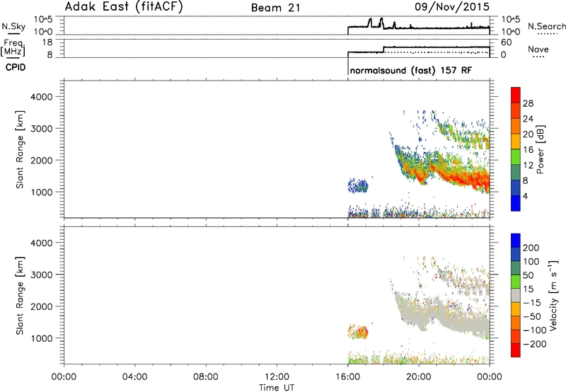This screenshot has width=566, height=392.
Task: Click the "Slant Range [km]" label of the power panel
Action: [20, 149]
